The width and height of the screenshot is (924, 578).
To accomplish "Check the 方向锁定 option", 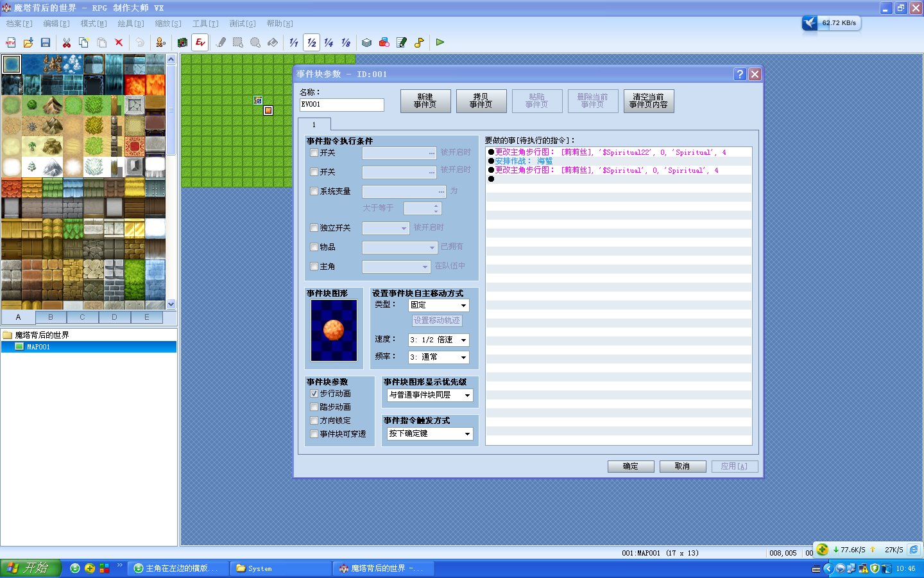I will tap(314, 421).
